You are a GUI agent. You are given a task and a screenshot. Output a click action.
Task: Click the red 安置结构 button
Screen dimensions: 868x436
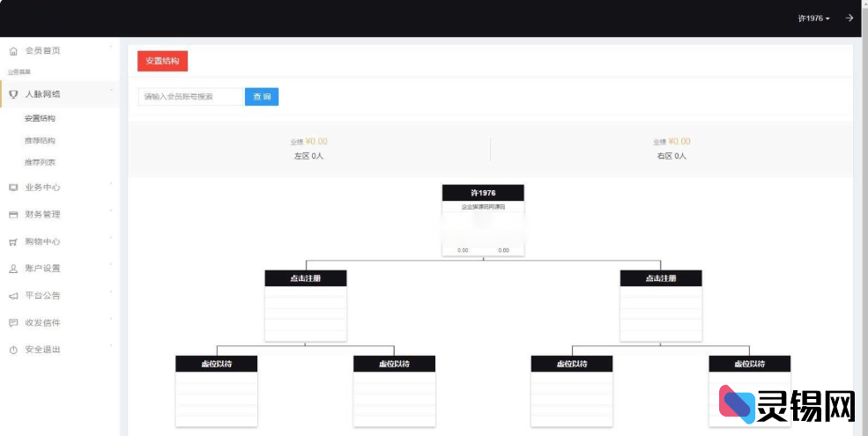(162, 62)
